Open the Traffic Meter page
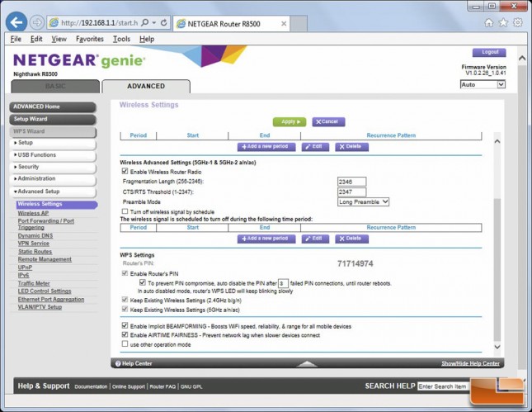This screenshot has height=412, width=532. 34,283
